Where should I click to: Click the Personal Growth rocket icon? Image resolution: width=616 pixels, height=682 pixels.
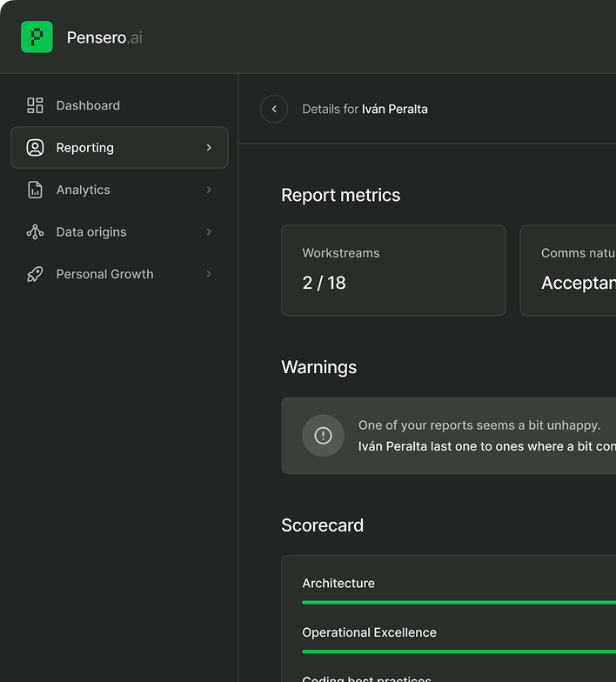(35, 274)
